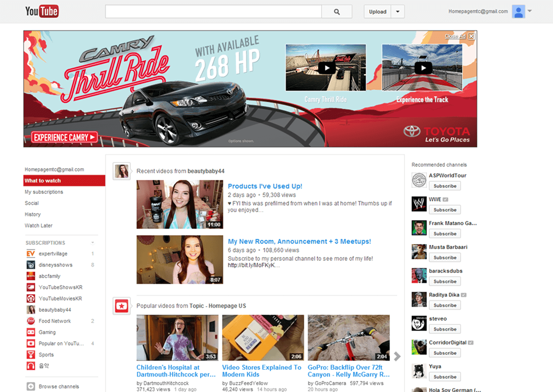Viewport: 553px width, 392px height.
Task: Open the WWE channel icon
Action: point(419,204)
